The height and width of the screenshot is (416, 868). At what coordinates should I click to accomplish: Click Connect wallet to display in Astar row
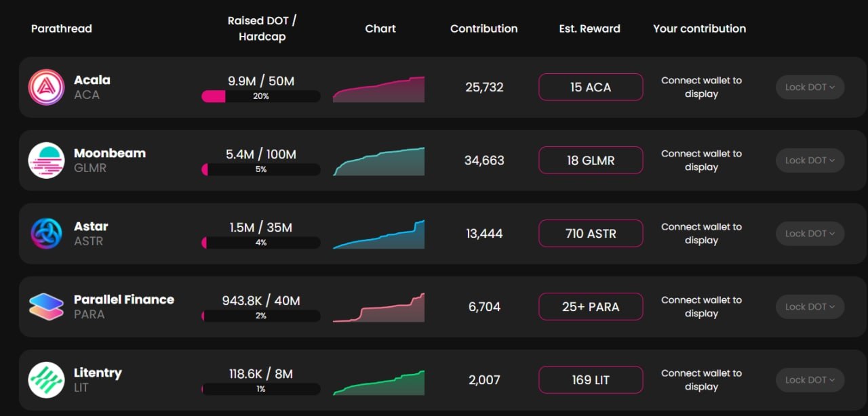(702, 234)
